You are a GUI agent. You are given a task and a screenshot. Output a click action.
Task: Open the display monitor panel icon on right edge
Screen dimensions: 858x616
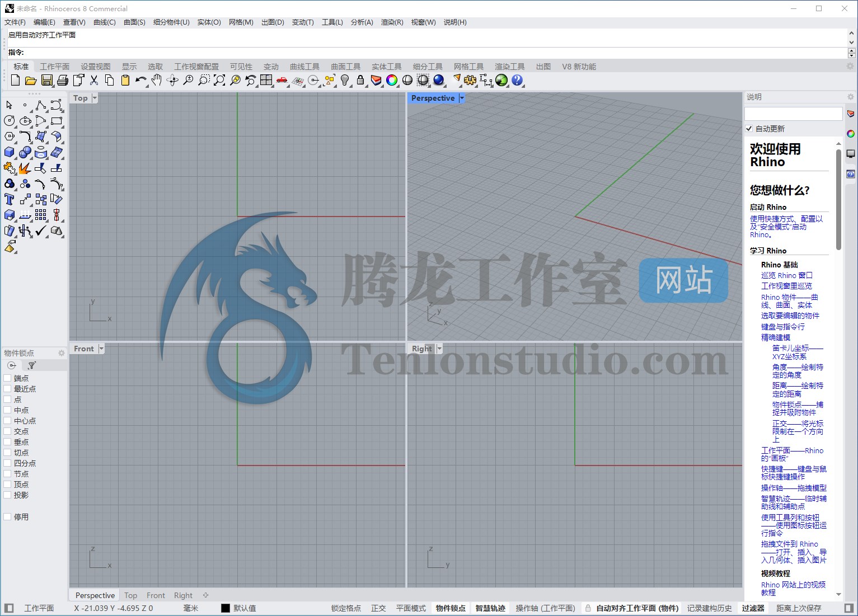tap(851, 154)
